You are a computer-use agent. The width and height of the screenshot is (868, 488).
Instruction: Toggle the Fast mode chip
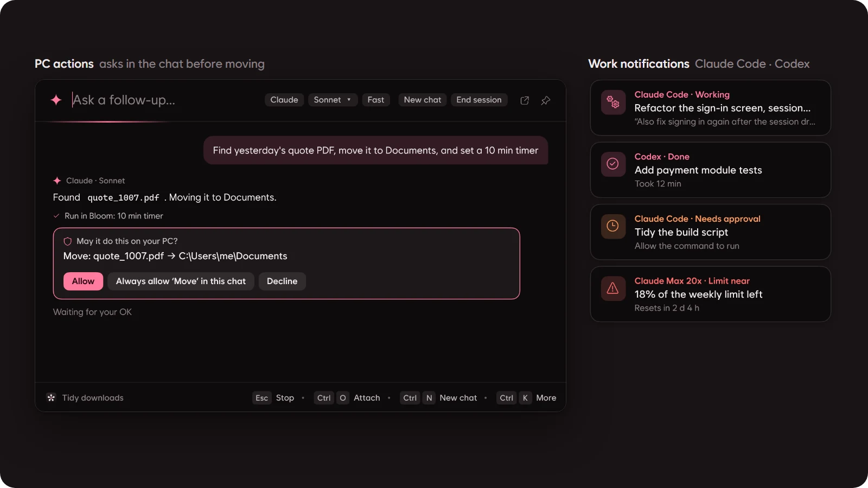(x=375, y=100)
